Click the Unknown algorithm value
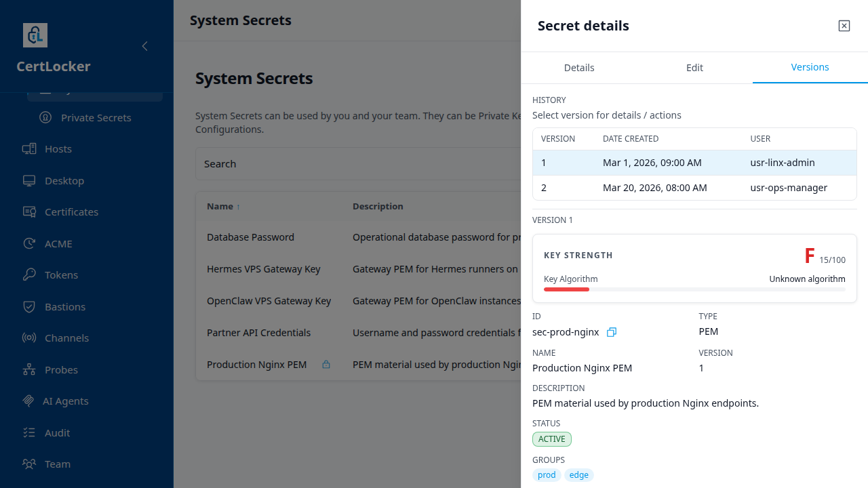 [807, 279]
